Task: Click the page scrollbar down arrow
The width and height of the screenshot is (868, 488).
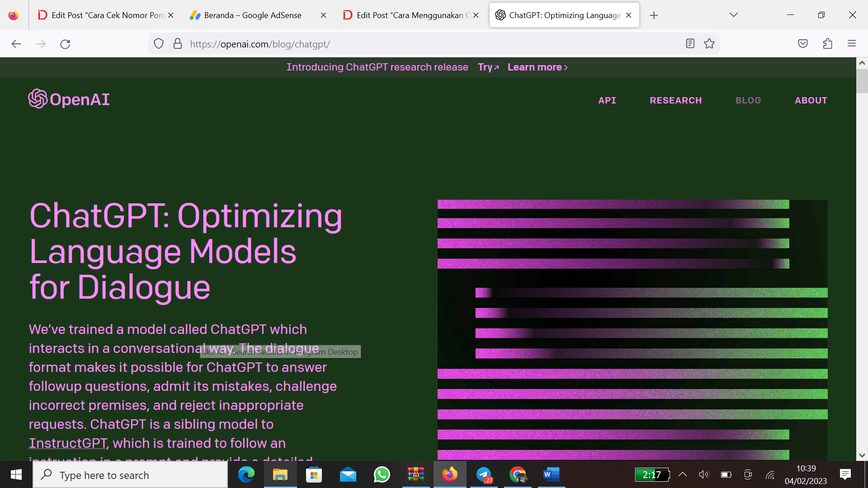Action: (862, 455)
